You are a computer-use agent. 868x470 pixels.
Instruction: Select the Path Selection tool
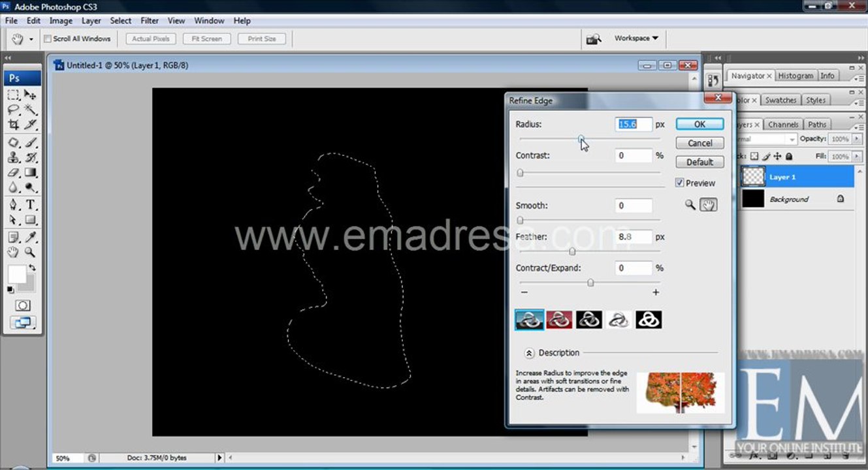click(14, 220)
